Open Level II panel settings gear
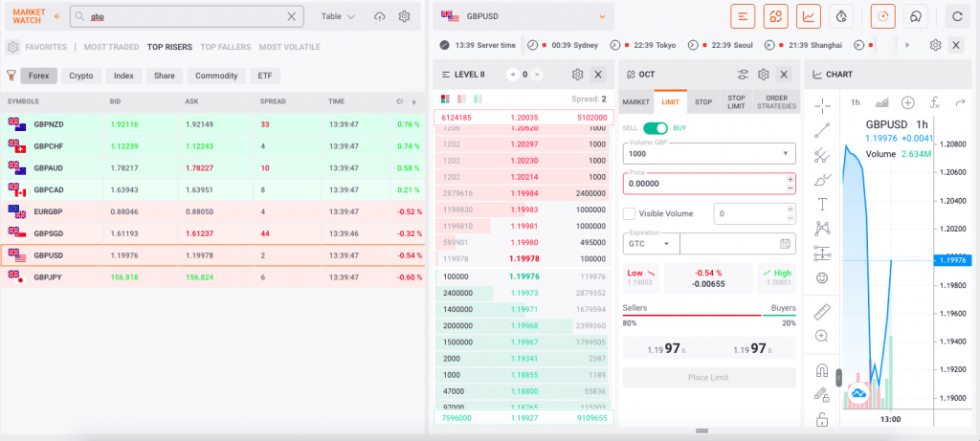 pyautogui.click(x=577, y=75)
